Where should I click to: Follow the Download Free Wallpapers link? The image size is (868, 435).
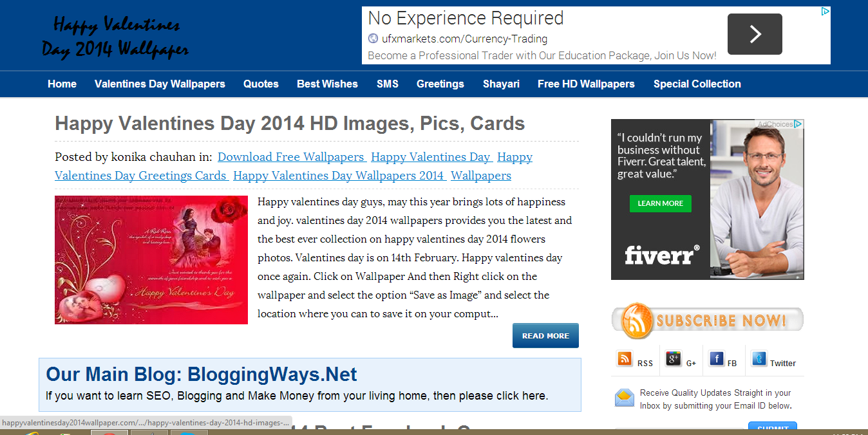click(292, 157)
